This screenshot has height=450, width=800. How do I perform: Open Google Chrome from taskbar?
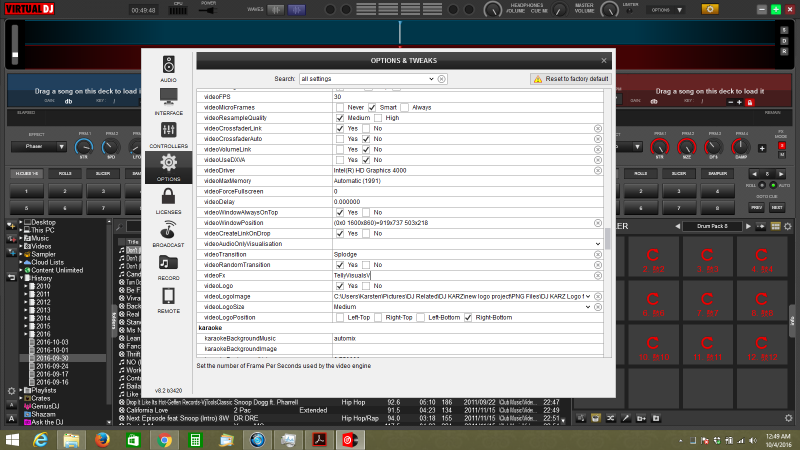(x=164, y=440)
